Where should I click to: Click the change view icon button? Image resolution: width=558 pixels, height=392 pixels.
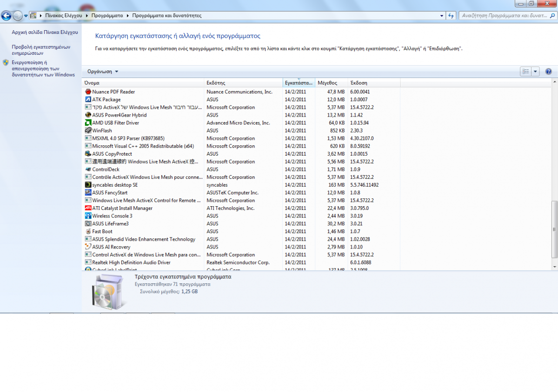(525, 72)
